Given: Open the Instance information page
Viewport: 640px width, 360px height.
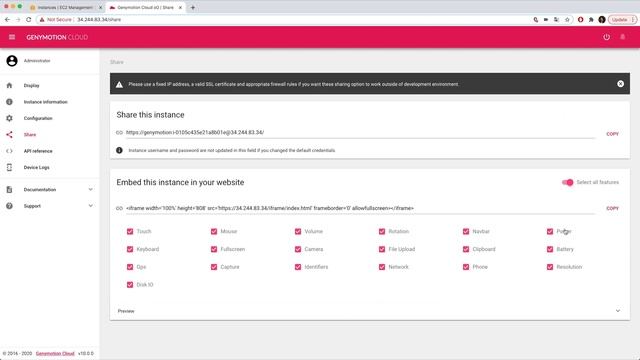Looking at the screenshot, I should click(46, 102).
